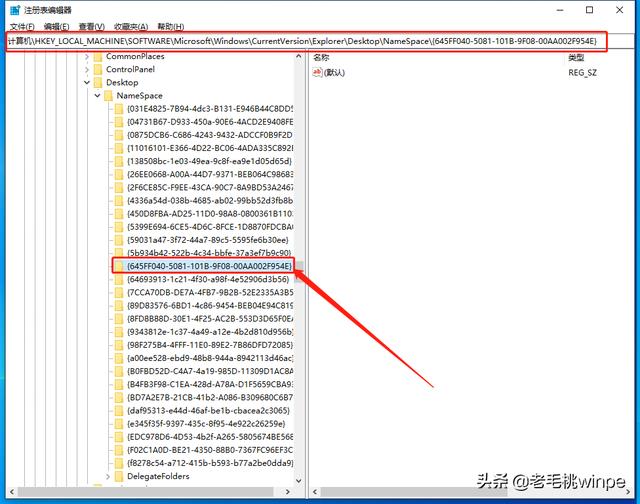This screenshot has width=640, height=504.
Task: Select key {645FF040-5081-101B-9F08-00AA002F954E}
Action: (209, 266)
